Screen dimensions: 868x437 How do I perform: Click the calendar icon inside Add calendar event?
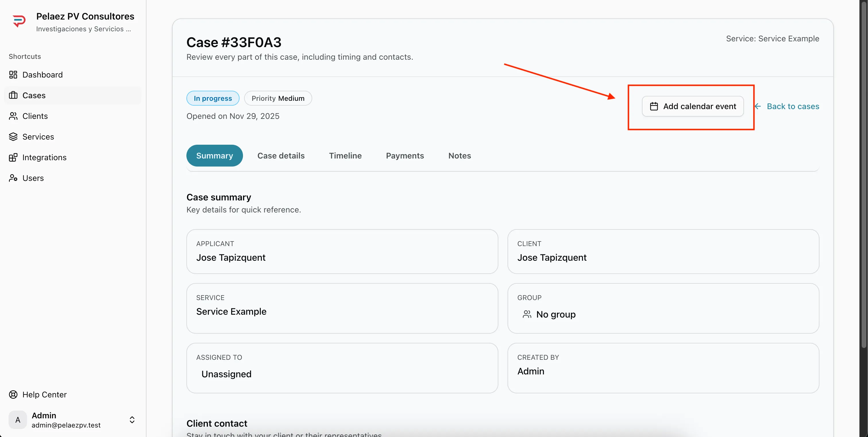point(654,106)
